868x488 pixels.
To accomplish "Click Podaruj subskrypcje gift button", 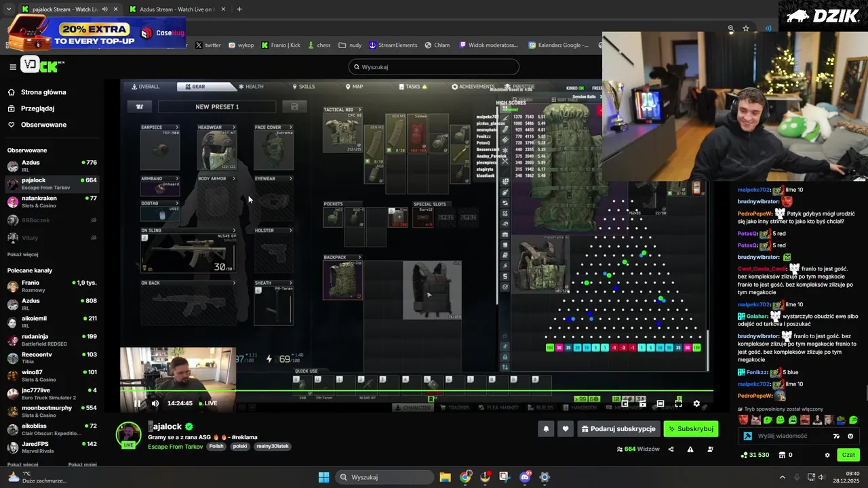I will click(618, 429).
